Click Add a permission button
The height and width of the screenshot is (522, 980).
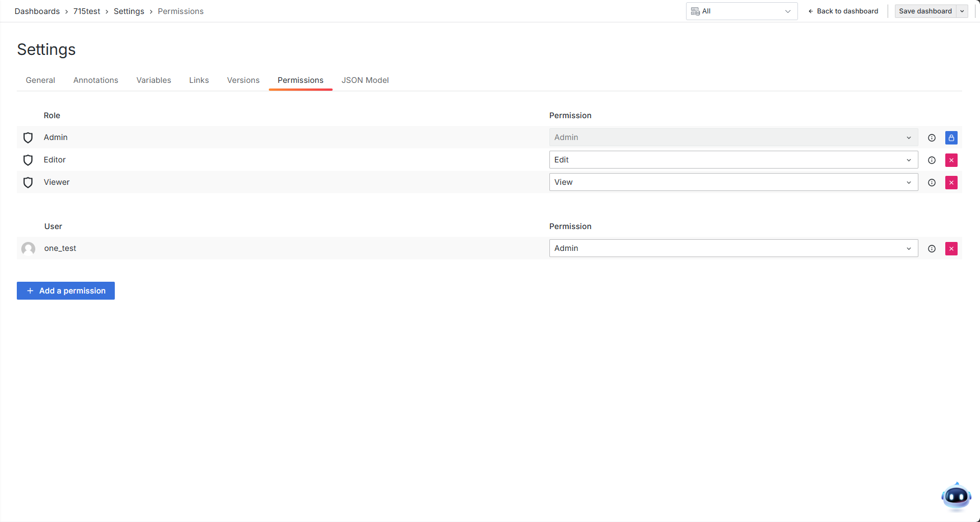coord(66,291)
